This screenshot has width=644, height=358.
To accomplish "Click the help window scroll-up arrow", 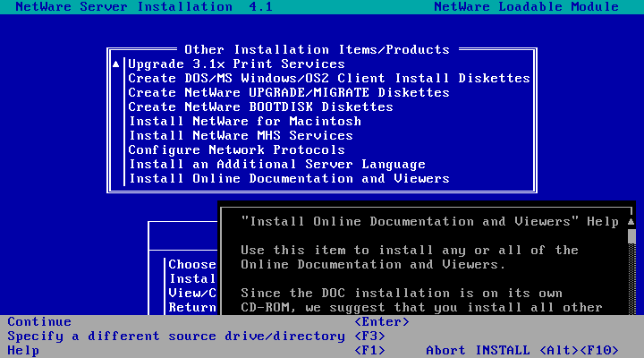I will click(631, 222).
